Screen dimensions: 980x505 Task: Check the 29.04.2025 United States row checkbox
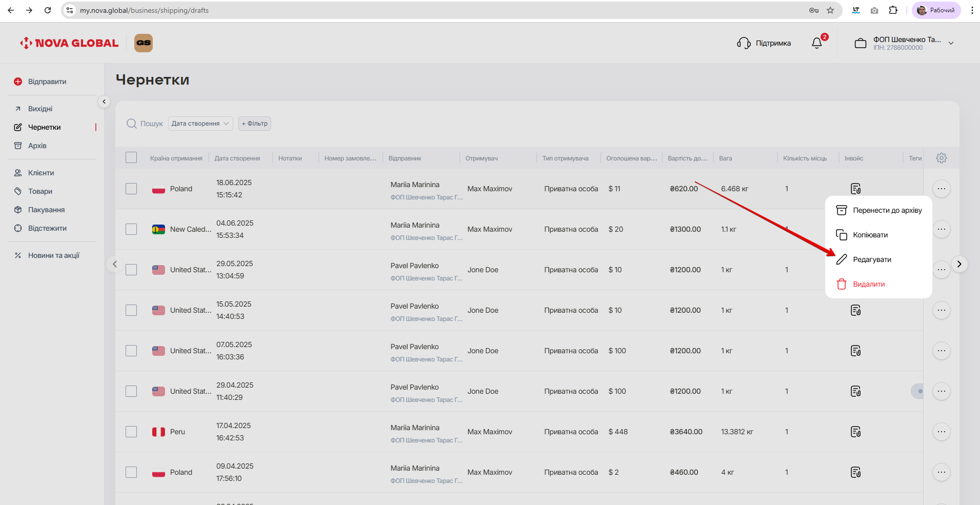(131, 391)
